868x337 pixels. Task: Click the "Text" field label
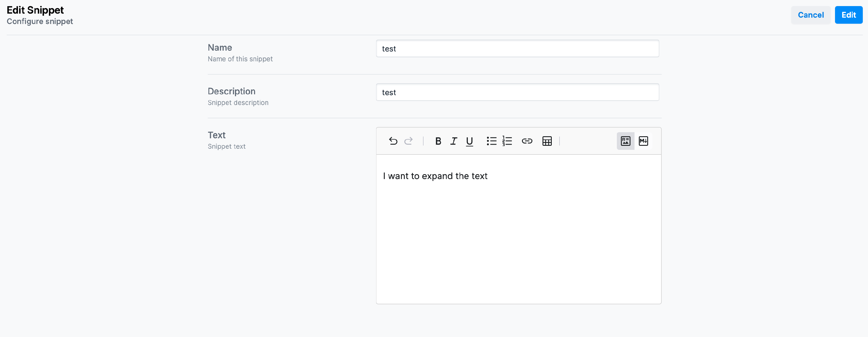point(216,135)
